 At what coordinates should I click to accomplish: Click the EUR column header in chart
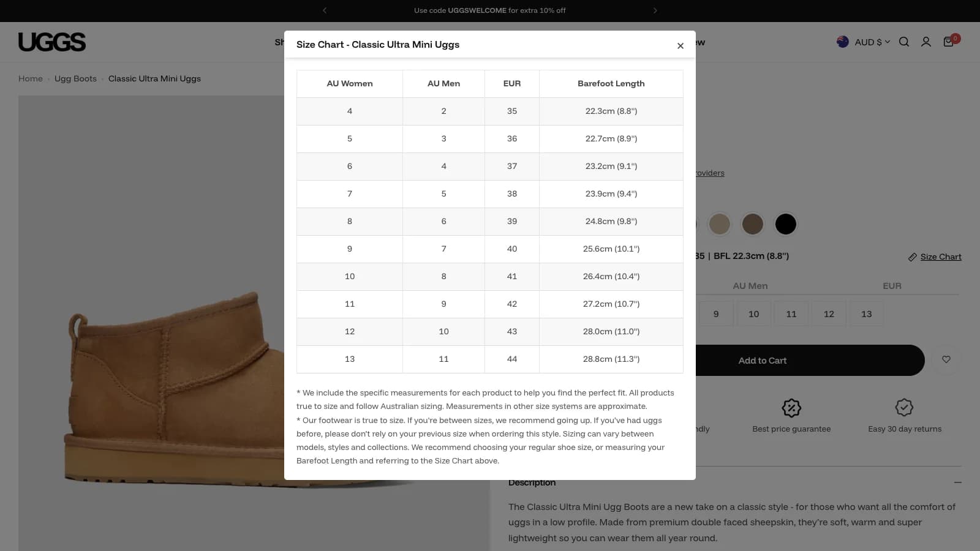[512, 83]
